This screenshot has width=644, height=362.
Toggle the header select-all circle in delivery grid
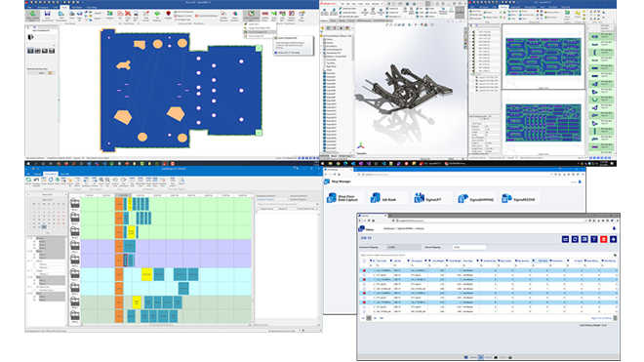pos(364,261)
